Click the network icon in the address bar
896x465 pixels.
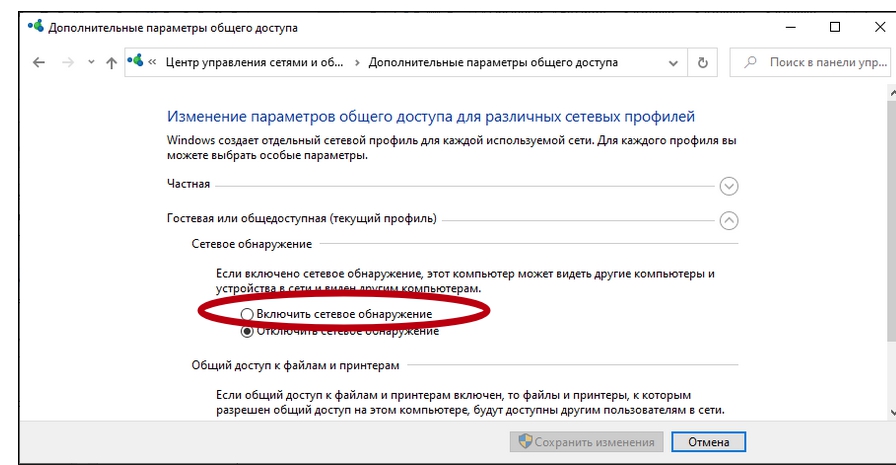point(136,62)
